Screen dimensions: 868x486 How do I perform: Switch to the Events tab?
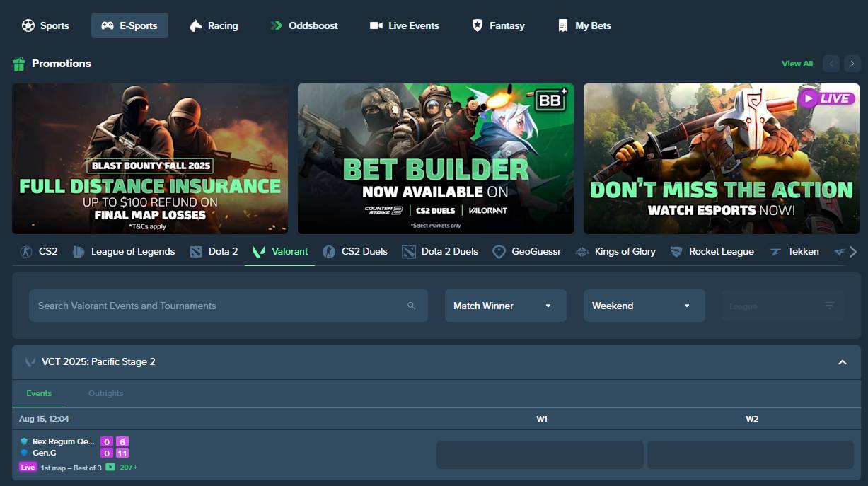(39, 393)
